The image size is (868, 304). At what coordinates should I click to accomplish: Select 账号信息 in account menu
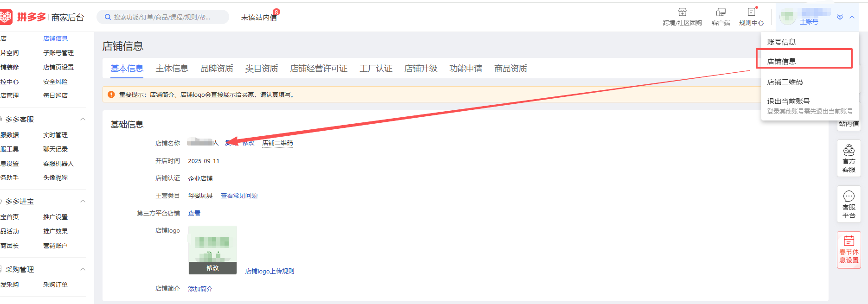(x=781, y=42)
